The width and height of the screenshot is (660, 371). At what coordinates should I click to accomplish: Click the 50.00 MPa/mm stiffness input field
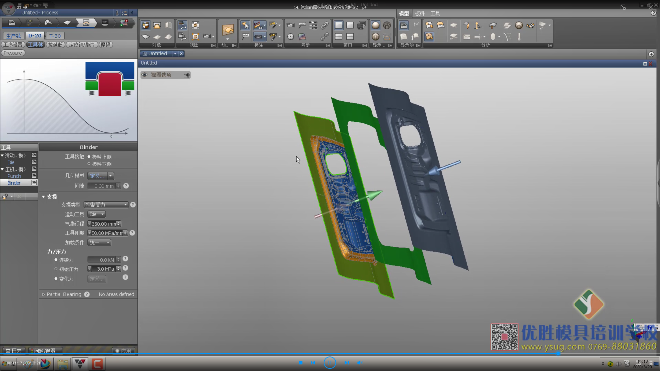tap(107, 232)
